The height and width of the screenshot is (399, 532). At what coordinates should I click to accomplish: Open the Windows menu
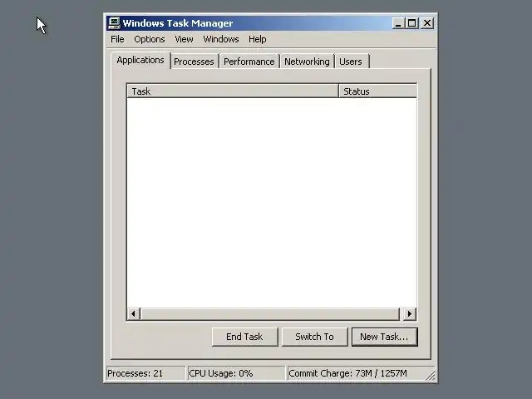tap(221, 39)
